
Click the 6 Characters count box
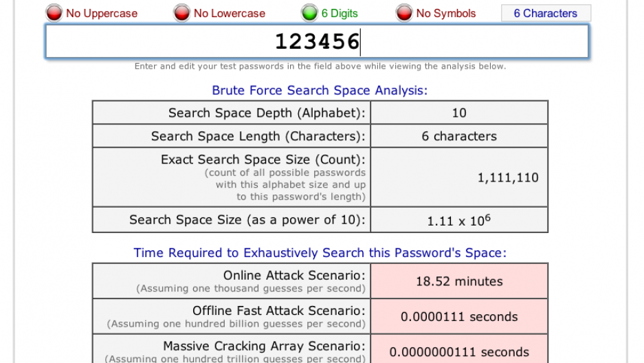pyautogui.click(x=545, y=13)
